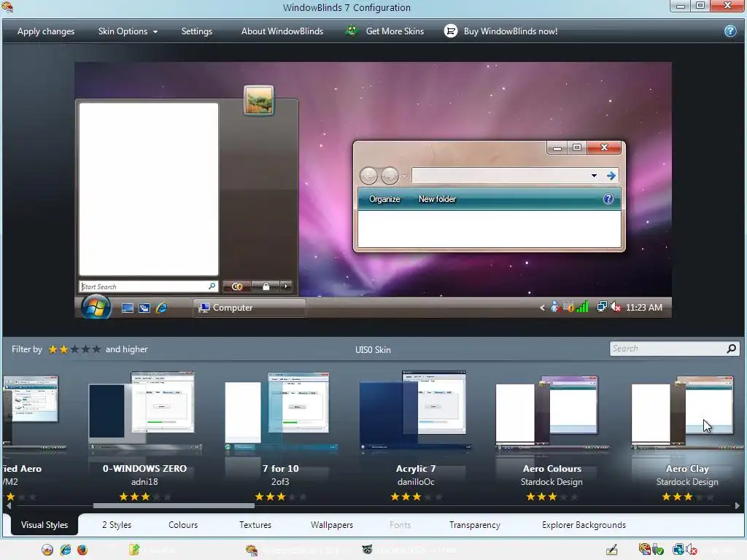Image resolution: width=747 pixels, height=560 pixels.
Task: Click the power button in the preview start menu
Action: coord(237,287)
